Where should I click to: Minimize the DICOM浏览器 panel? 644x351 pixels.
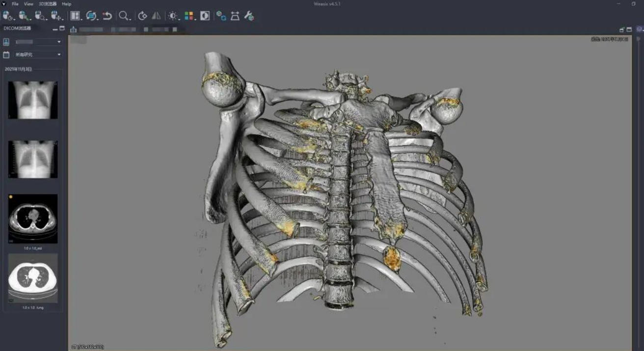click(55, 29)
